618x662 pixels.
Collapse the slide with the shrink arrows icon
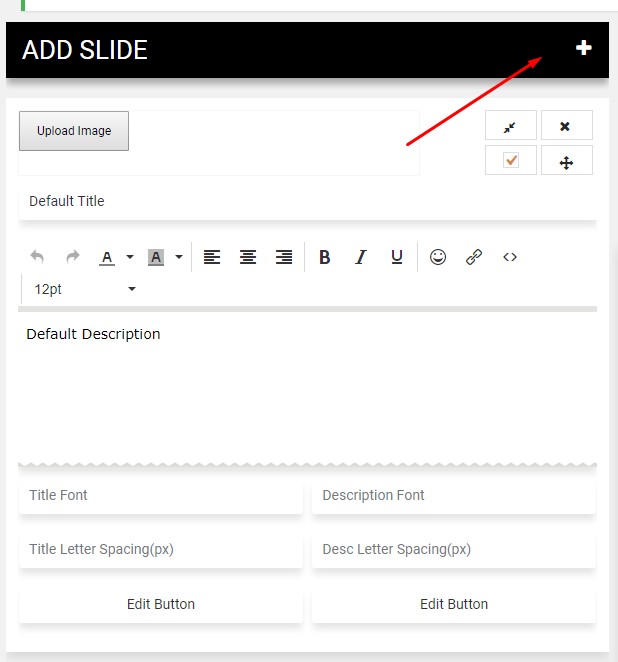[x=510, y=125]
